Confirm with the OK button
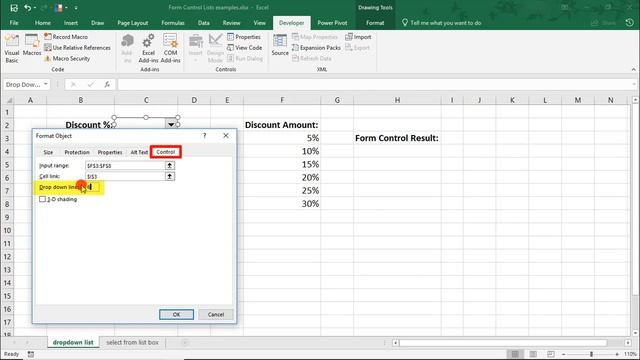This screenshot has height=360, width=640. click(176, 314)
